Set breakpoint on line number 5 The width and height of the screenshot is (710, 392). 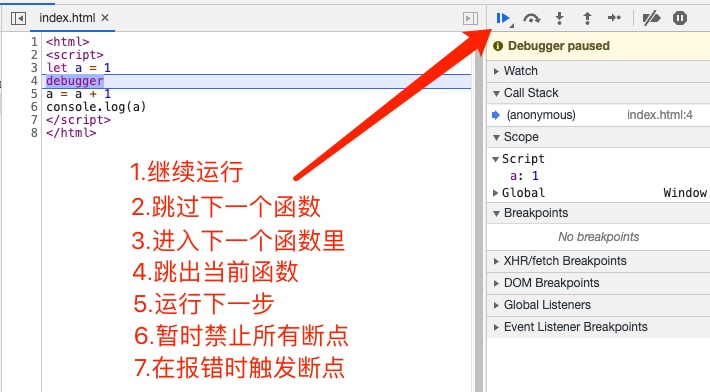(34, 94)
